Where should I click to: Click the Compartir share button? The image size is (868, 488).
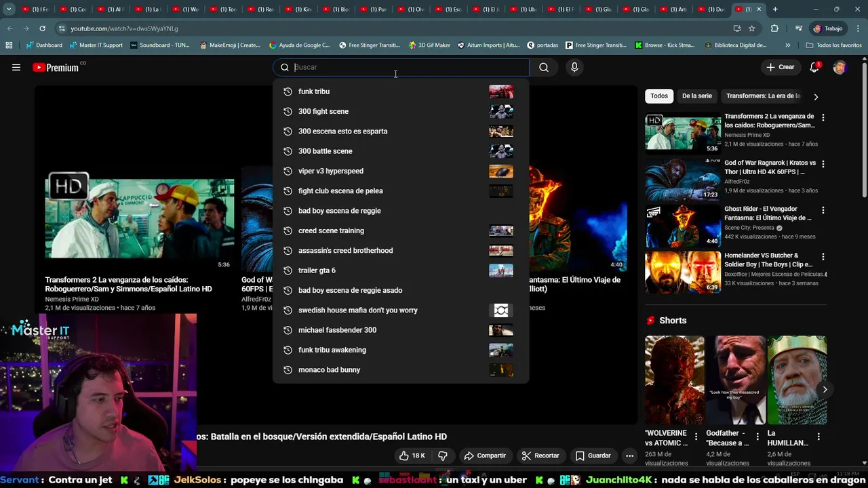[485, 455]
